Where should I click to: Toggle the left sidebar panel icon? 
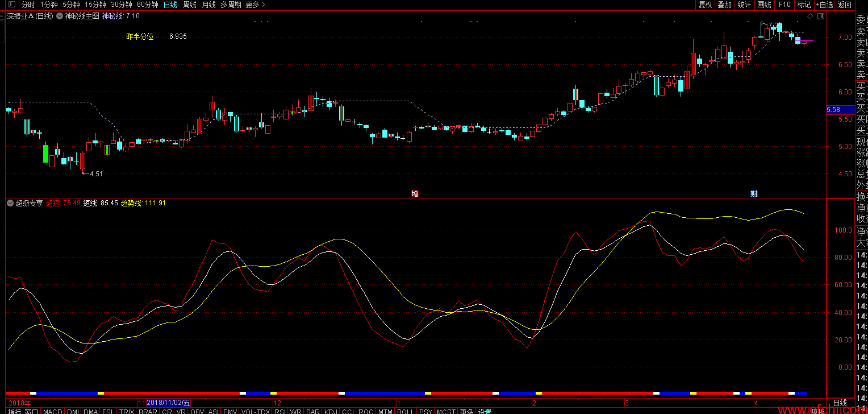12,5
